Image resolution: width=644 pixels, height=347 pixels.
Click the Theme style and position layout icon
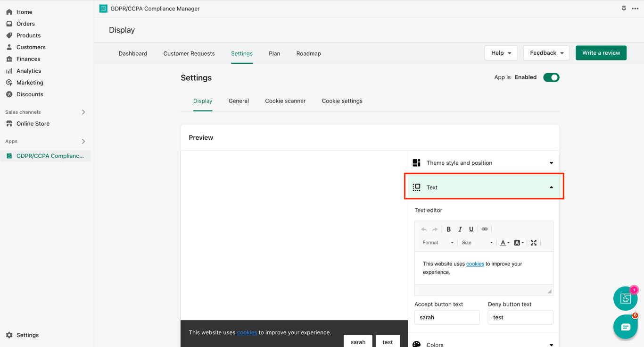pyautogui.click(x=417, y=163)
